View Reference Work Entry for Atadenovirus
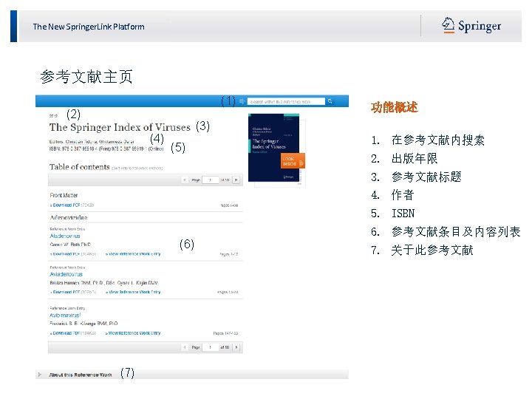 point(133,253)
